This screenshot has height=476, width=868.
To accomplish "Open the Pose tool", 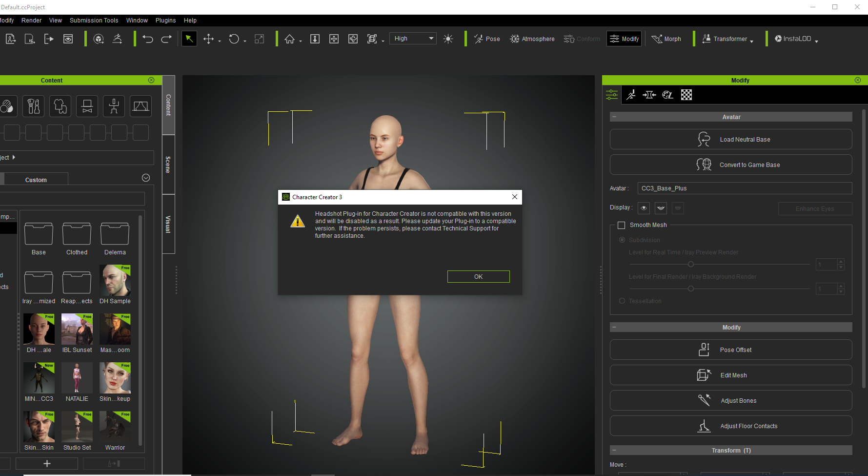I will click(x=487, y=39).
